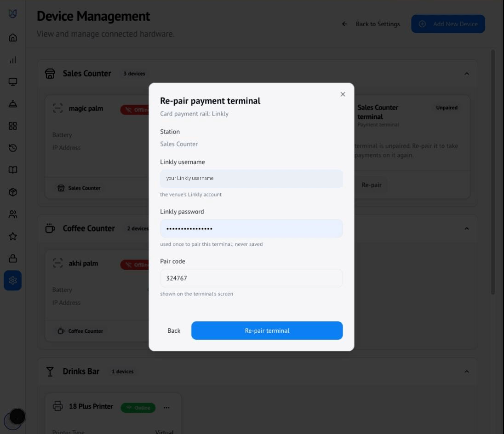Click the 18 Plus Printer printer icon
Screen dimensions: 504x434
pyautogui.click(x=58, y=406)
